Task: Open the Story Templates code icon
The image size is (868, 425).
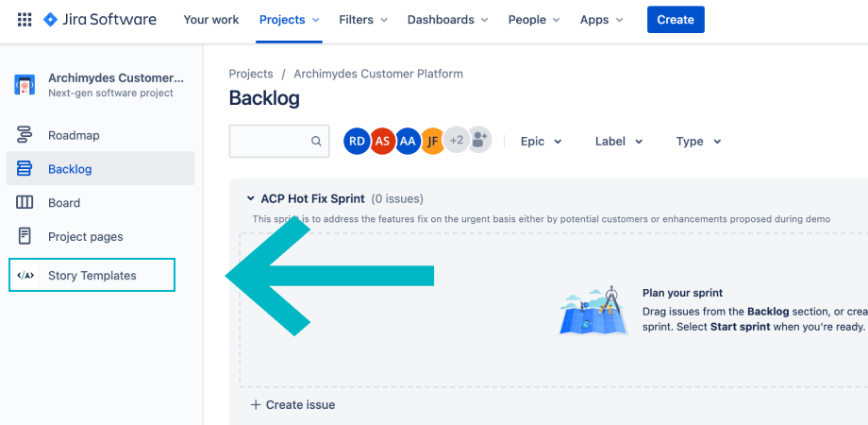Action: (x=25, y=276)
